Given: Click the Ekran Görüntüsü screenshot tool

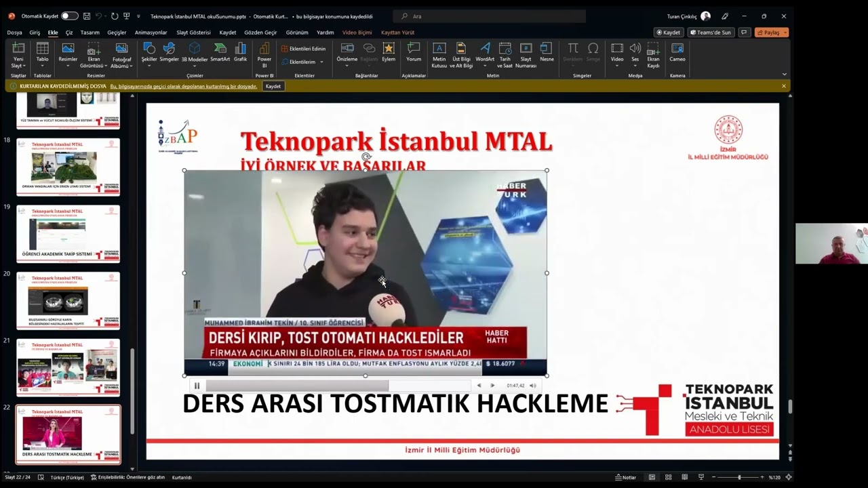Looking at the screenshot, I should click(x=94, y=55).
